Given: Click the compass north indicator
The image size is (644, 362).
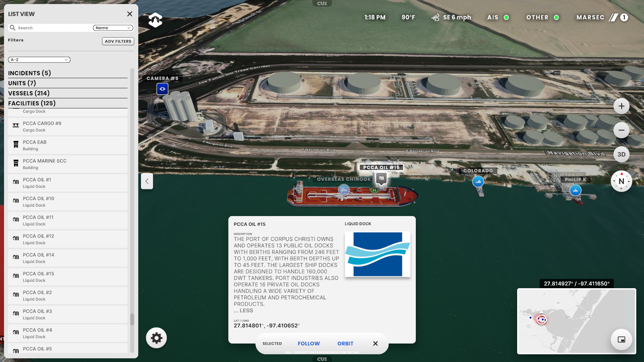Looking at the screenshot, I should (x=621, y=181).
